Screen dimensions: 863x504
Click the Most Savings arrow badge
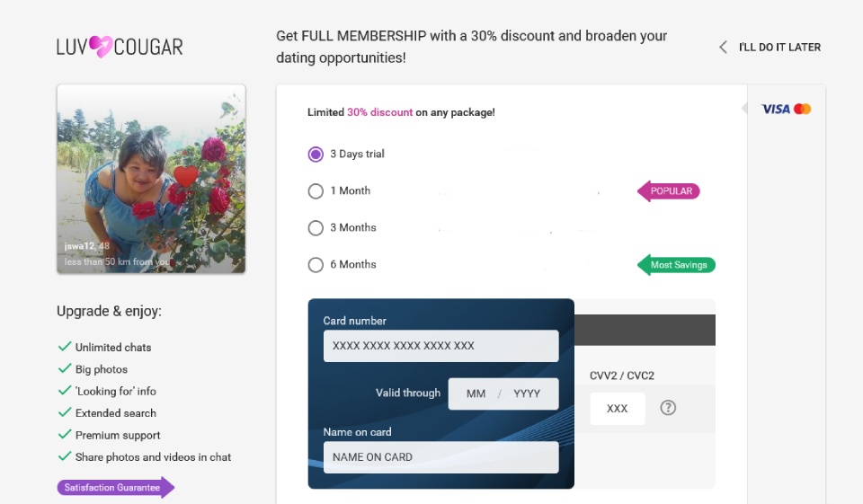678,265
